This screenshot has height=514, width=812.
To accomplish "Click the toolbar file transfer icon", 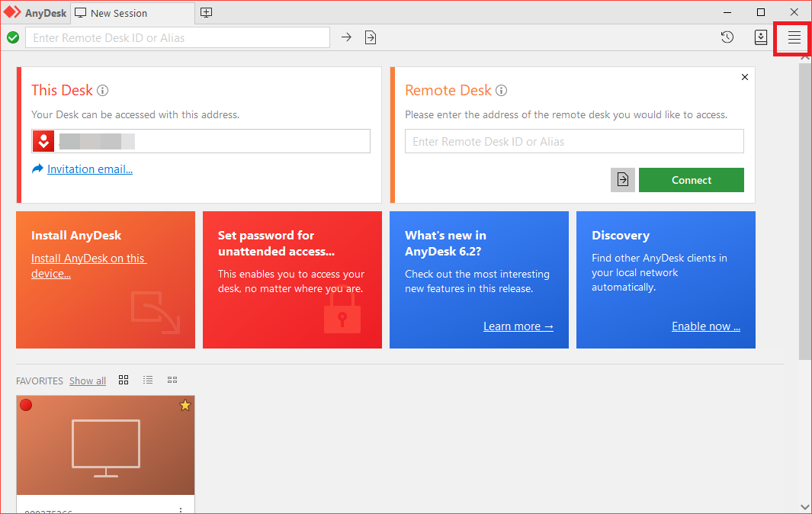I will [371, 37].
